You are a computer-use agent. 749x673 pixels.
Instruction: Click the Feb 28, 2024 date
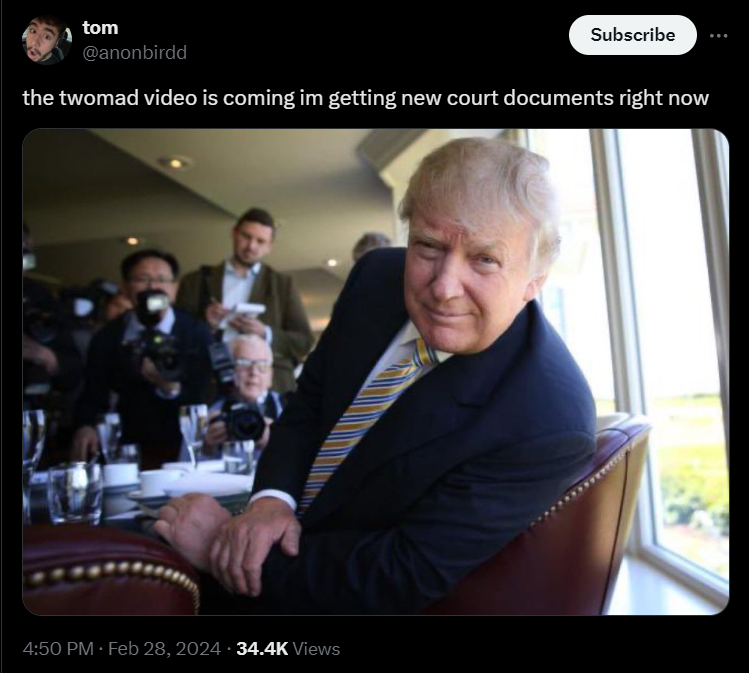click(x=164, y=649)
